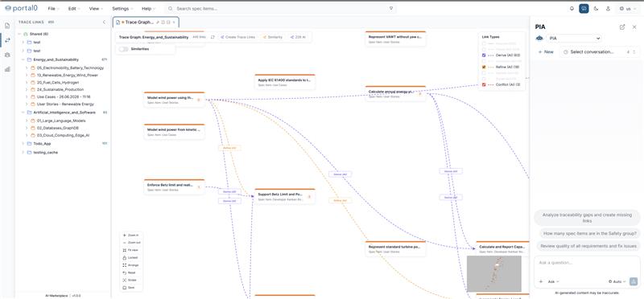Screen dimensions: 644x299
Task: Click Review quality of requirements suggestion
Action: [x=588, y=246]
